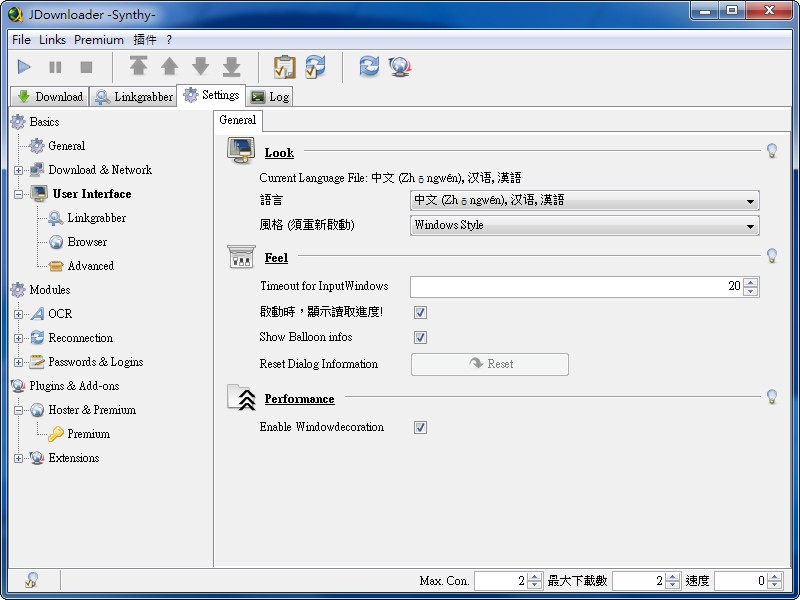Screen dimensions: 800x600
Task: Uncheck the Show Balloon infos checkbox
Action: [x=420, y=338]
